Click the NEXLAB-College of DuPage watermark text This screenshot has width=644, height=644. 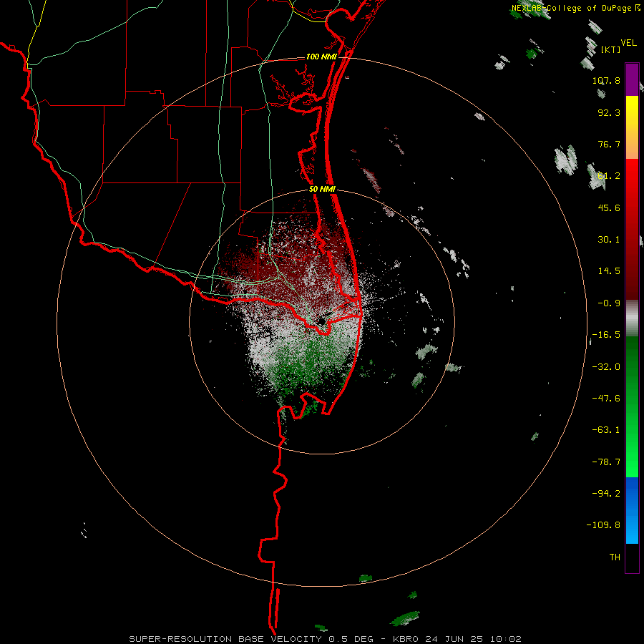(571, 8)
